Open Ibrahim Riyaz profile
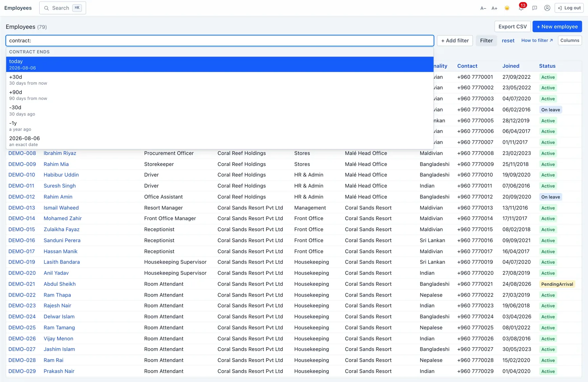This screenshot has width=588, height=382. click(60, 153)
